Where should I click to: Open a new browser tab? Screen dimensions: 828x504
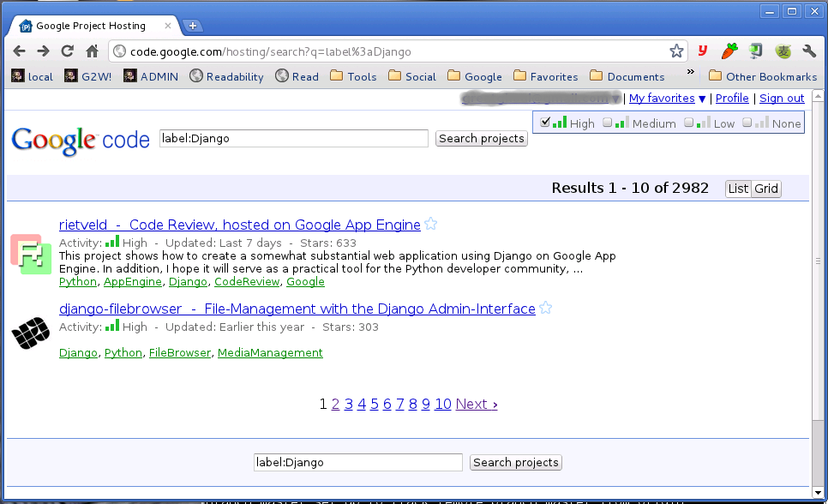pyautogui.click(x=193, y=26)
